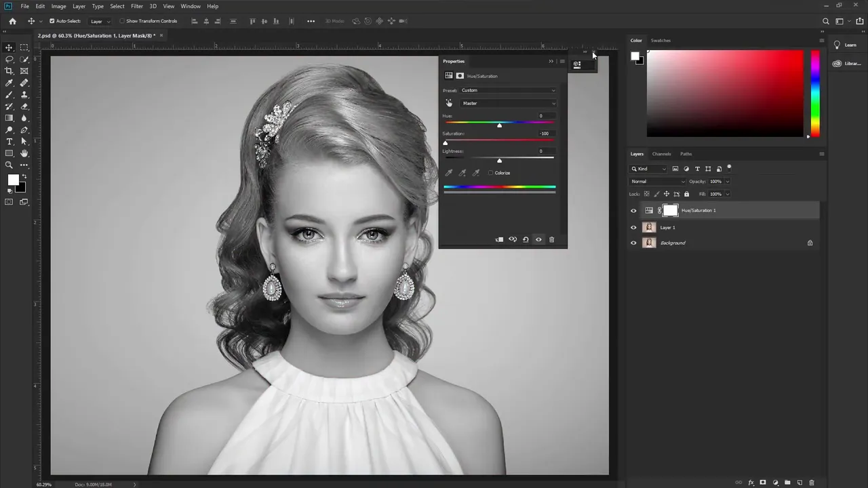Enable Show Transform Controls checkbox
The height and width of the screenshot is (488, 868).
[121, 21]
